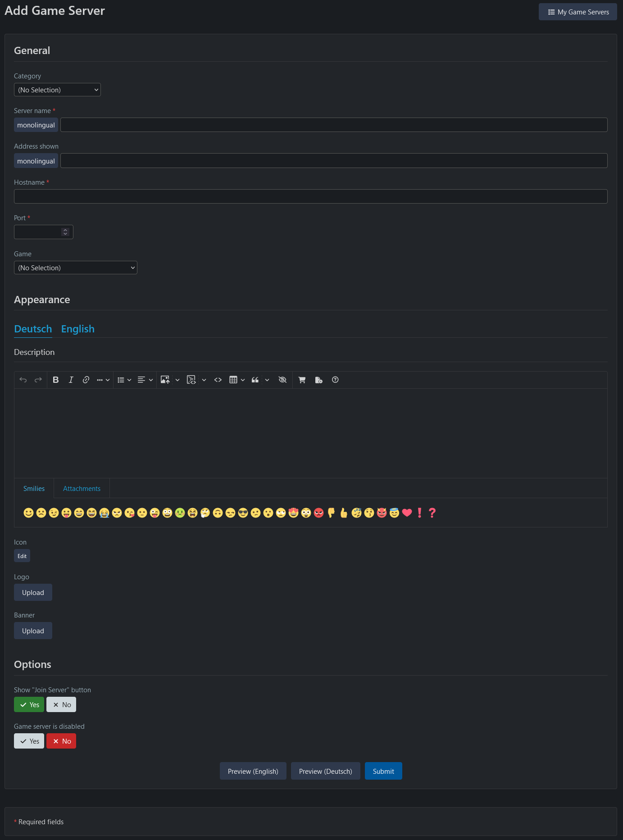The height and width of the screenshot is (840, 623).
Task: Switch to the English language tab
Action: click(x=78, y=329)
